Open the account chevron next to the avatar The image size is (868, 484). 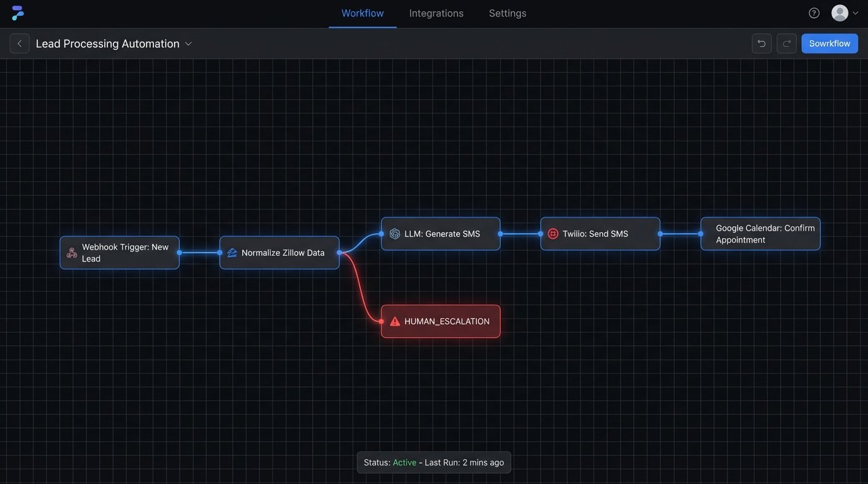855,12
